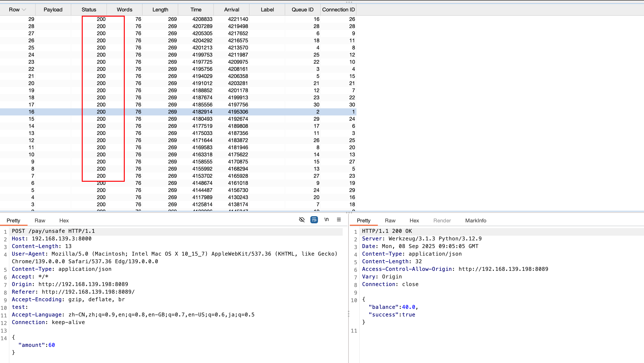This screenshot has height=363, width=644.
Task: Switch request pane to Raw tab
Action: click(x=40, y=220)
